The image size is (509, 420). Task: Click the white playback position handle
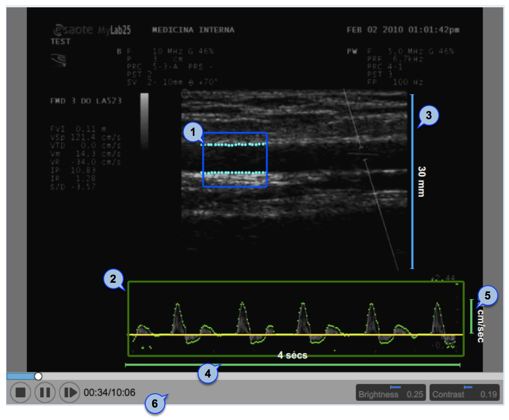tap(38, 376)
